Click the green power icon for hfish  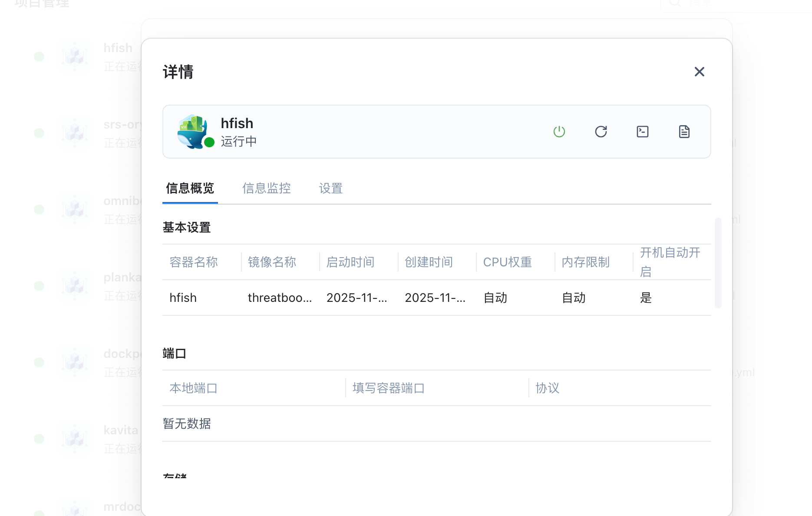[x=559, y=132]
